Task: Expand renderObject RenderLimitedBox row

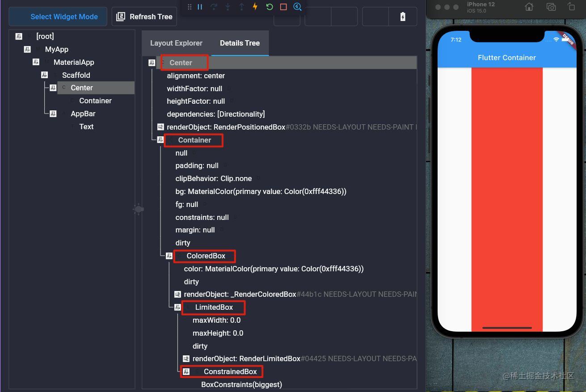Action: (x=186, y=358)
